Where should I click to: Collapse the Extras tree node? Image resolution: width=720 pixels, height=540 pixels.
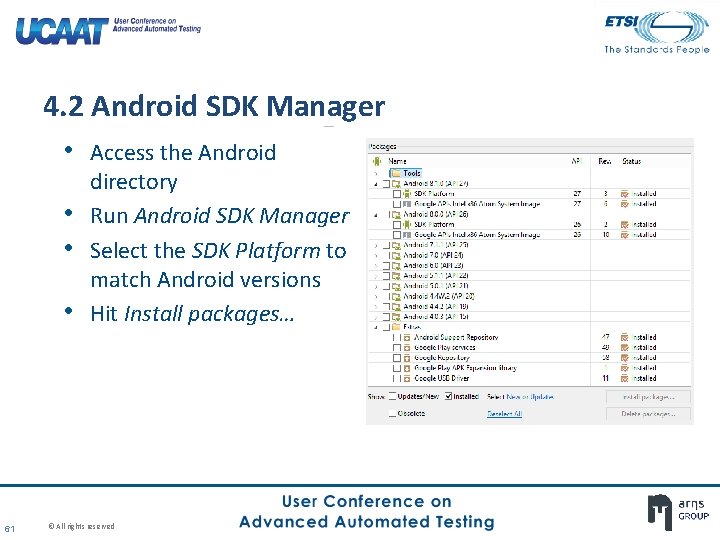pos(376,327)
